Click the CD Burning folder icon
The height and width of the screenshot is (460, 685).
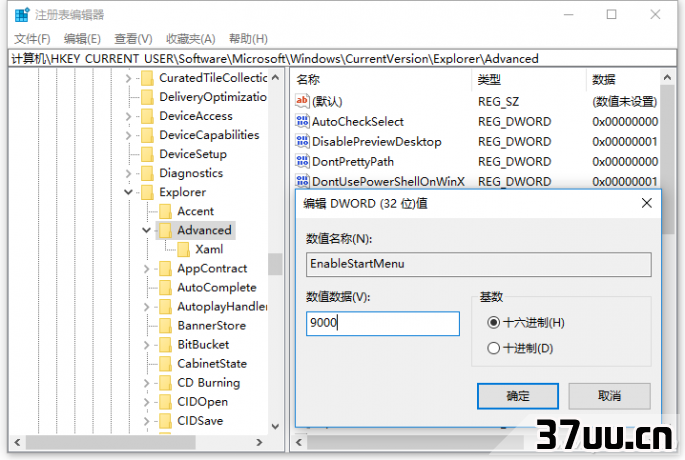166,383
